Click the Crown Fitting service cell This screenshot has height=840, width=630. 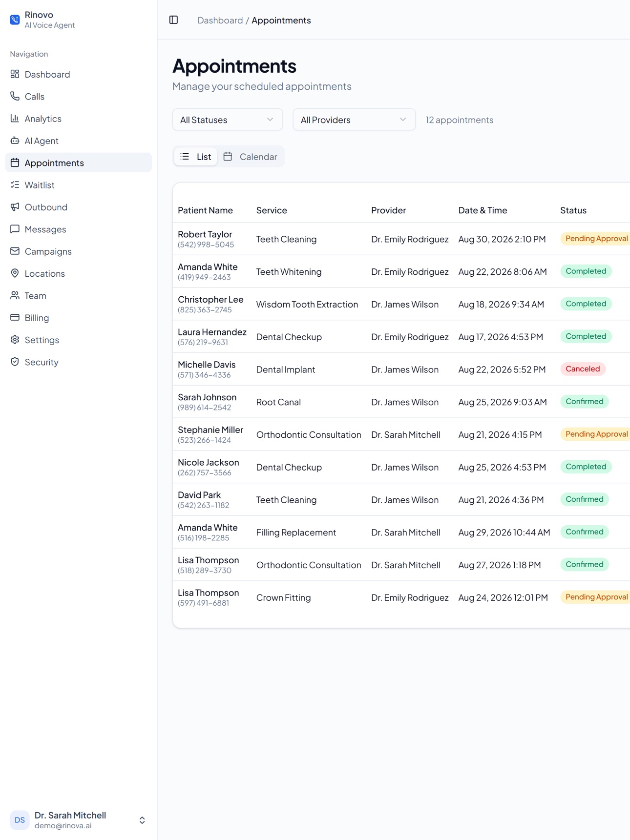(283, 597)
